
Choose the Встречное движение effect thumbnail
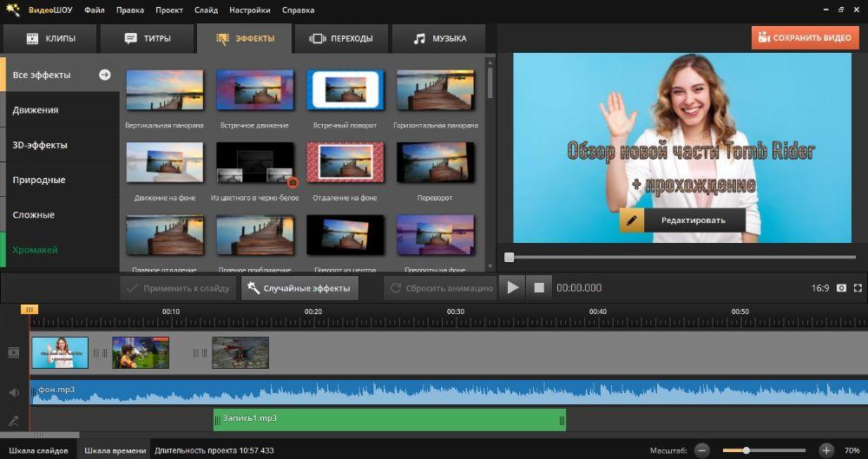click(x=254, y=89)
